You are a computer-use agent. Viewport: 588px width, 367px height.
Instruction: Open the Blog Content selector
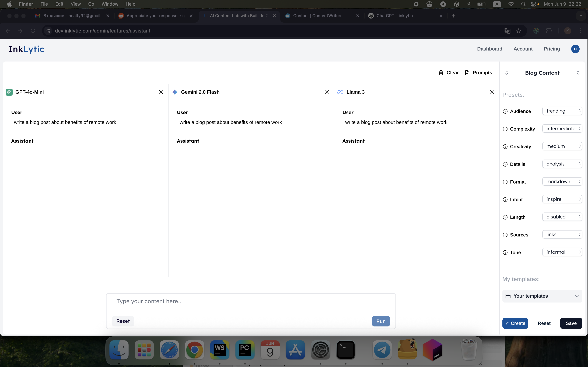542,73
